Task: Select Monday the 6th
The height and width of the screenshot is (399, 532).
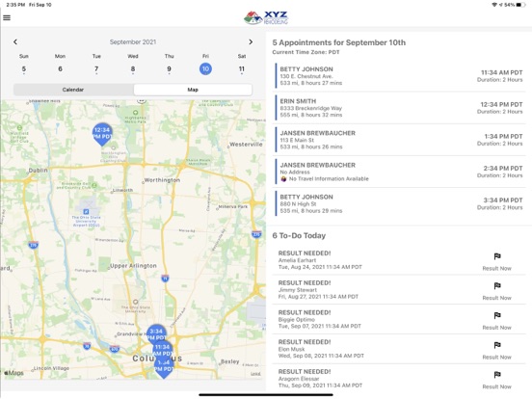Action: [x=60, y=68]
